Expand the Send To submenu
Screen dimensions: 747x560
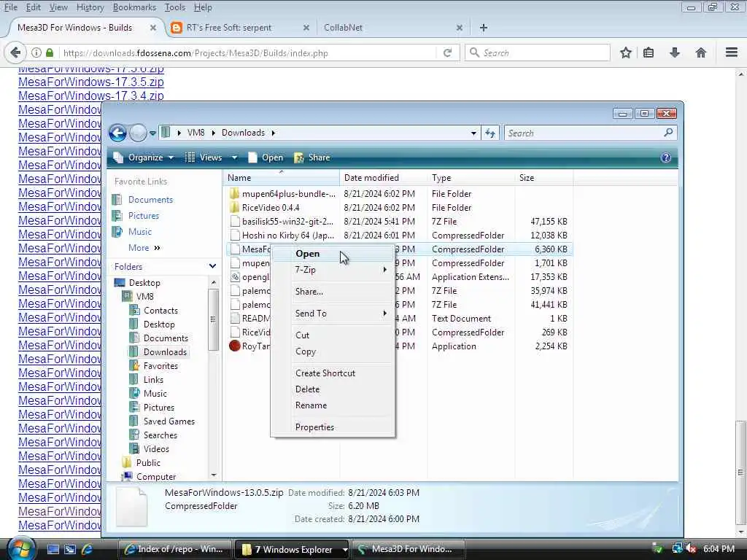click(x=333, y=314)
